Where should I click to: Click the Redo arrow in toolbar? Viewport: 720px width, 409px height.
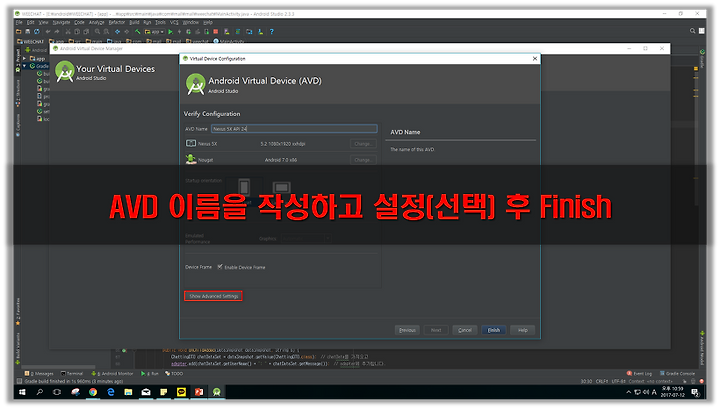pos(57,32)
